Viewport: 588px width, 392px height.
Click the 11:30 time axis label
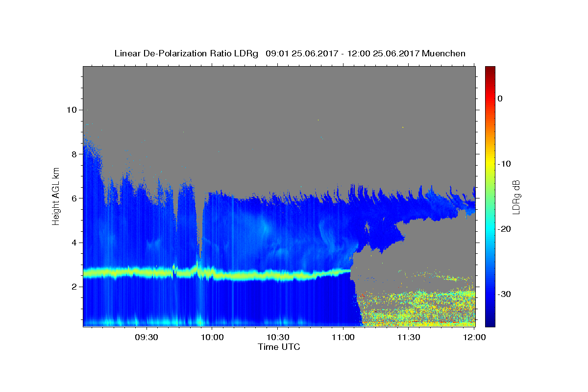(409, 337)
